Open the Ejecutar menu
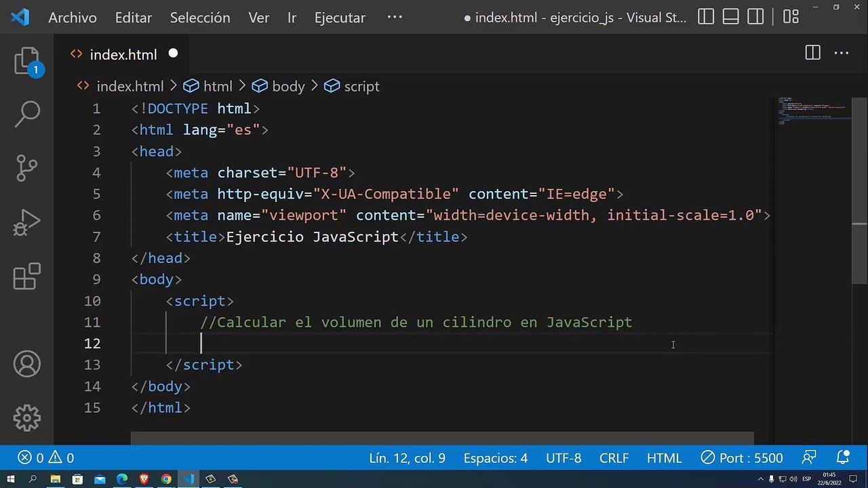 point(340,18)
